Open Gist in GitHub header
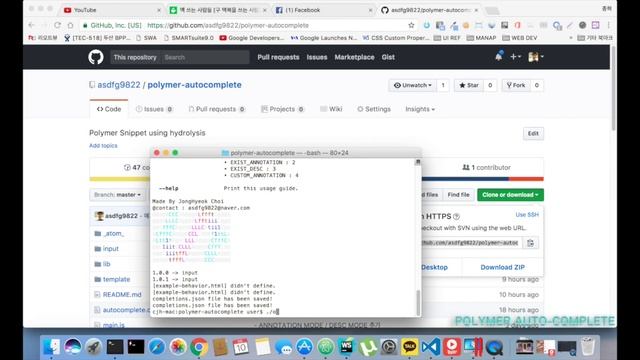 click(388, 57)
